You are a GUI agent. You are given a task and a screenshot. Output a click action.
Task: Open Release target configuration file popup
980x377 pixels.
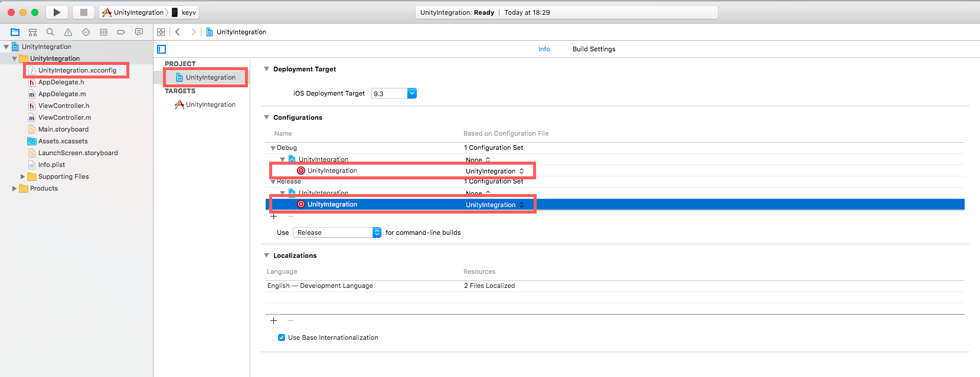[x=495, y=205]
